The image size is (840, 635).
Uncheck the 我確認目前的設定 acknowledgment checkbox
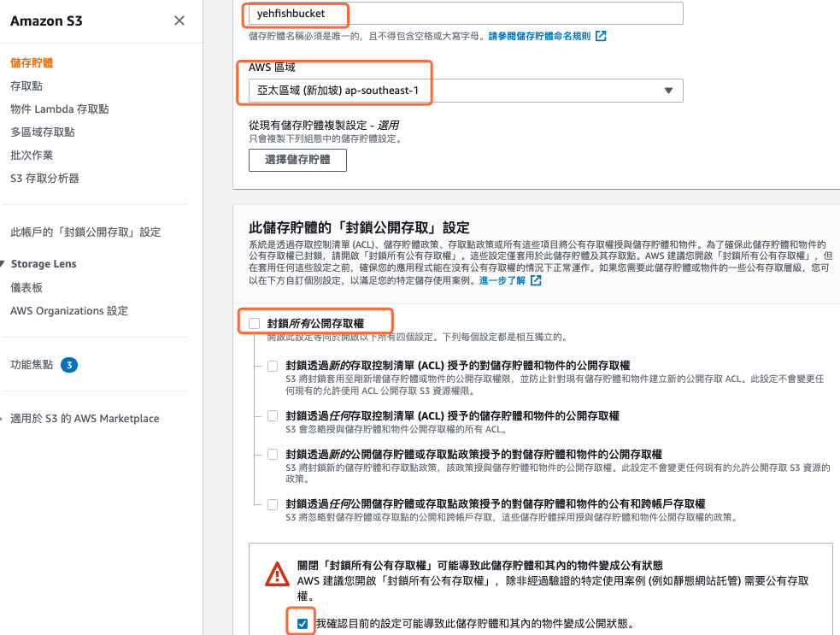tap(303, 623)
